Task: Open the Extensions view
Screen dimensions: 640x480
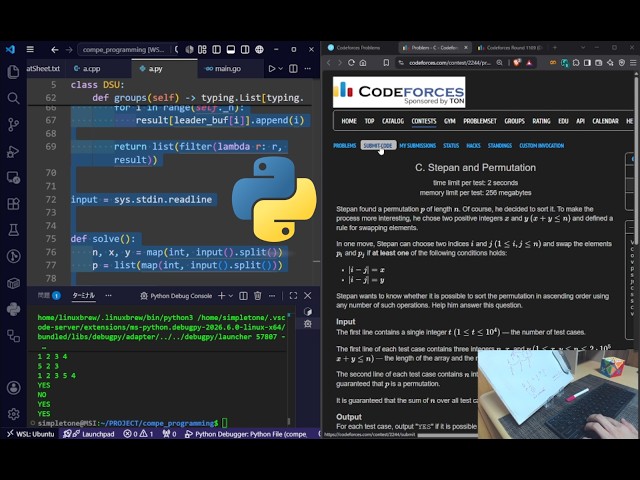Action: click(x=13, y=204)
